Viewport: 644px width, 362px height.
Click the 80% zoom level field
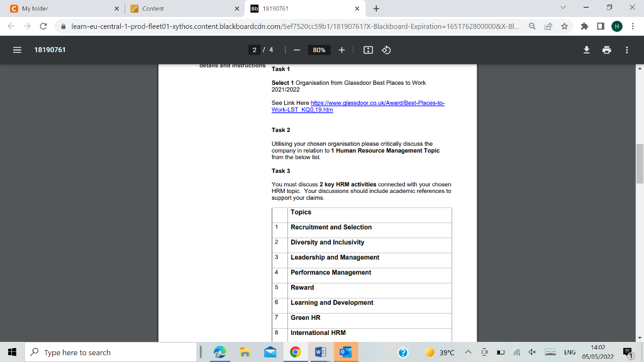point(319,50)
